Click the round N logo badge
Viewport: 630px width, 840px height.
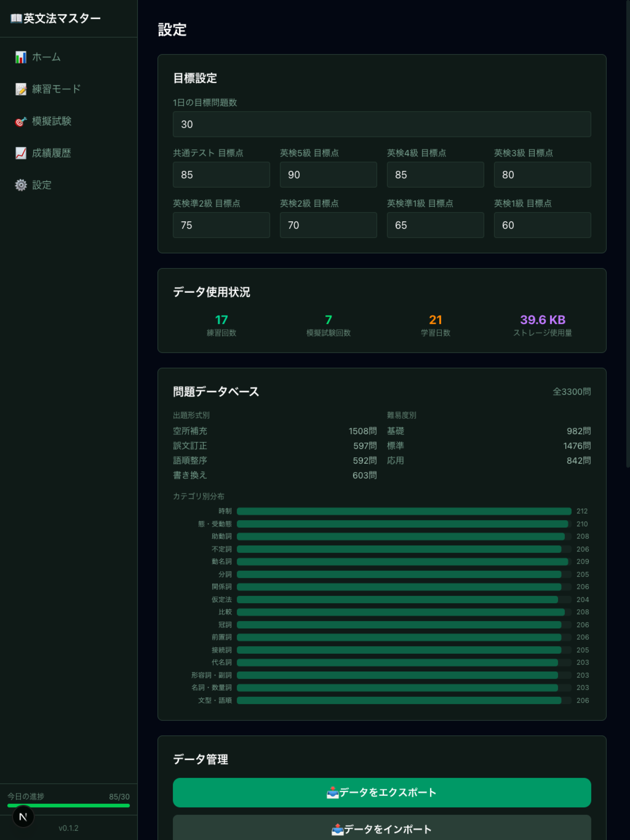[23, 816]
